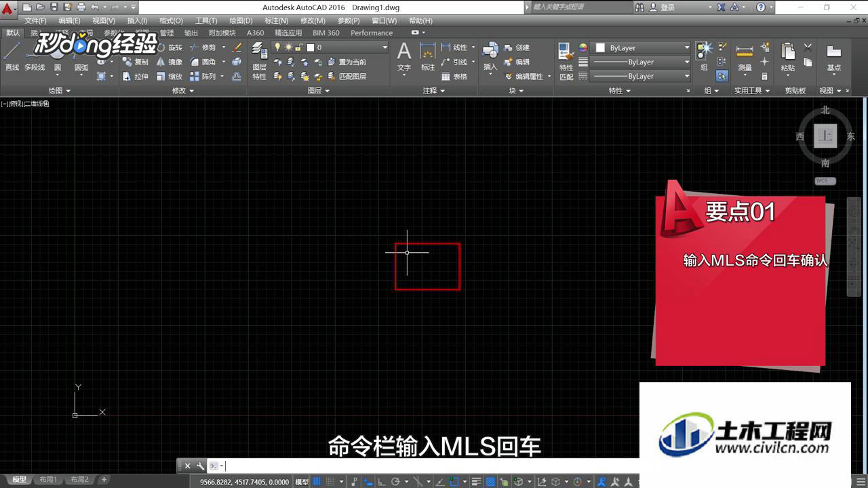Click the help question mark button

(x=761, y=7)
